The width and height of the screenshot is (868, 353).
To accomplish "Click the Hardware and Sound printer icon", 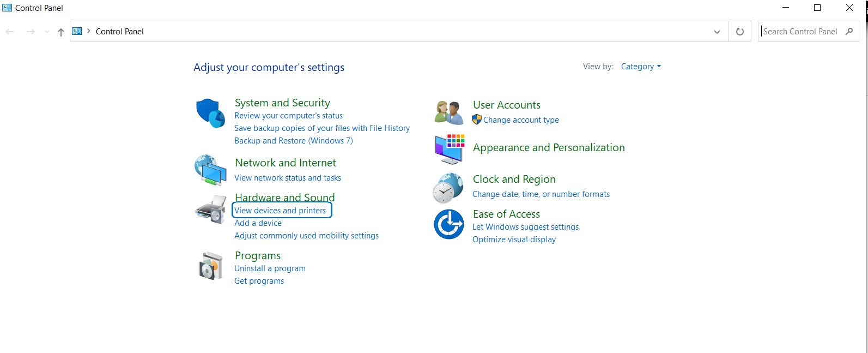I will coord(211,209).
